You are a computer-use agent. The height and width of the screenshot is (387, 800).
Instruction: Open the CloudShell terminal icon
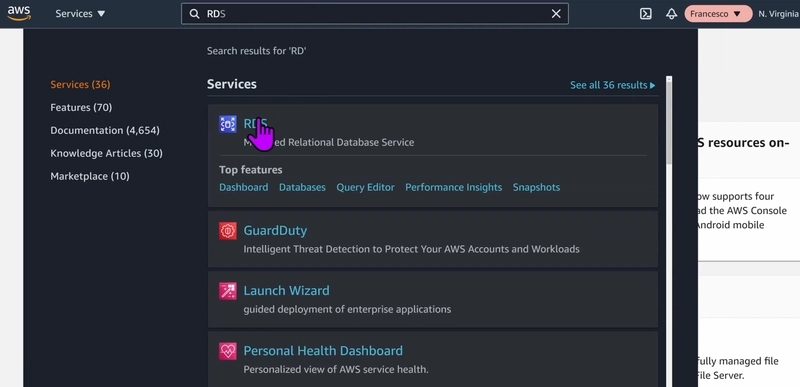pyautogui.click(x=645, y=14)
